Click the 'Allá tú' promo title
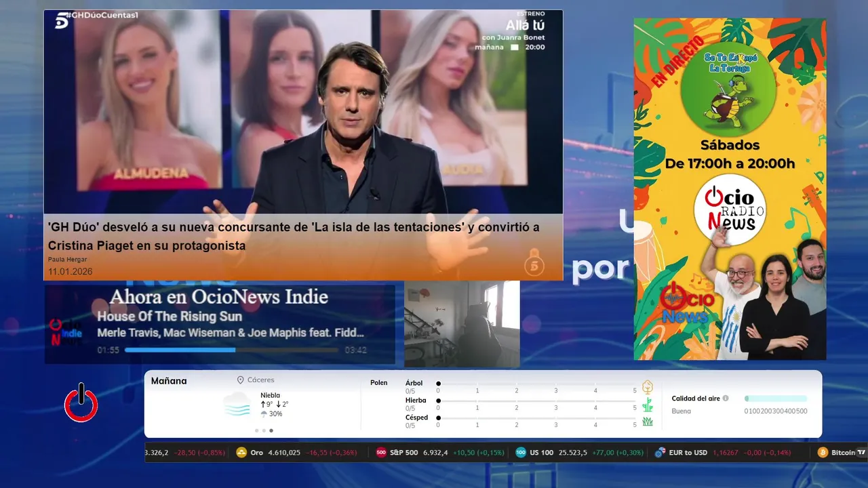The width and height of the screenshot is (868, 488). tap(525, 25)
